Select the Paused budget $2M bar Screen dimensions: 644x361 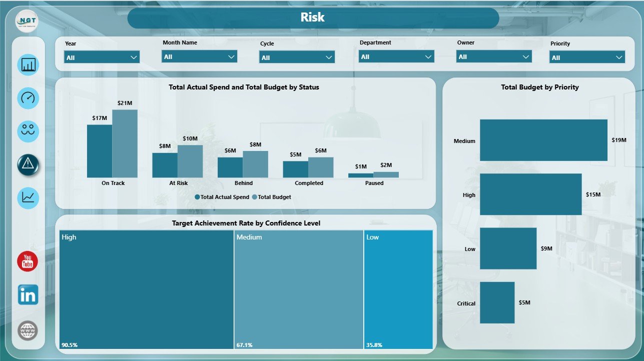[x=386, y=175]
